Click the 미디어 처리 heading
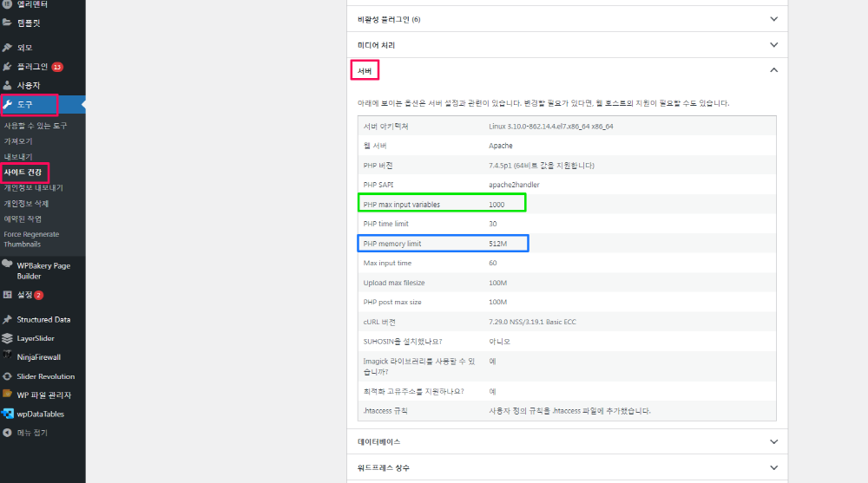This screenshot has height=483, width=868. 376,45
